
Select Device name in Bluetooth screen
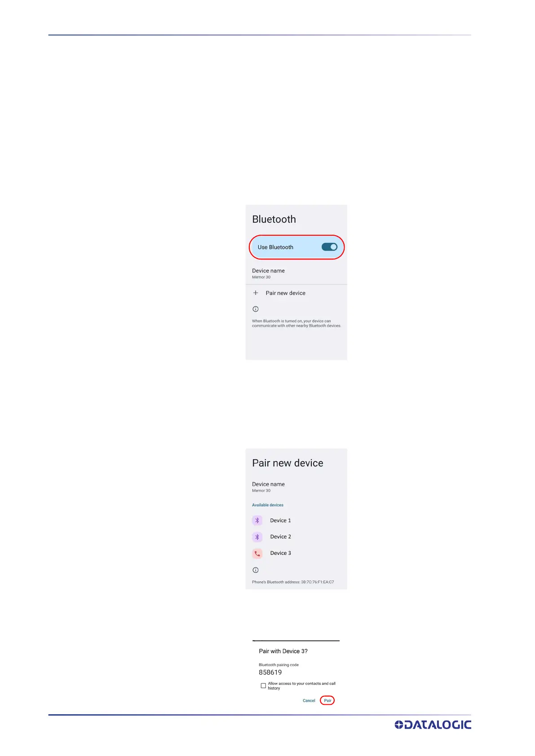(268, 273)
